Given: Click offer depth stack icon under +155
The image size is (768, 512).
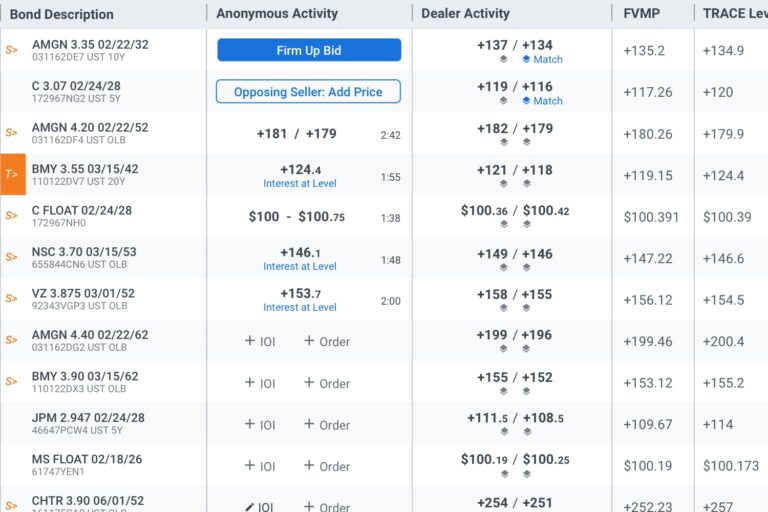Looking at the screenshot, I should pos(527,308).
